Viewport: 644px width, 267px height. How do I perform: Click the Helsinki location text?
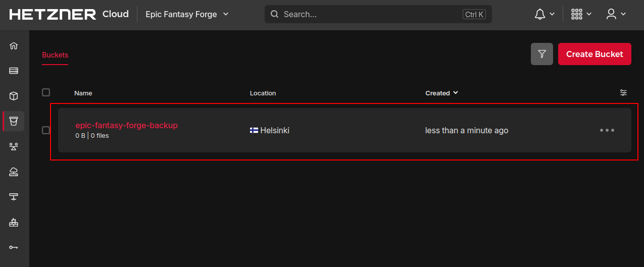point(275,130)
